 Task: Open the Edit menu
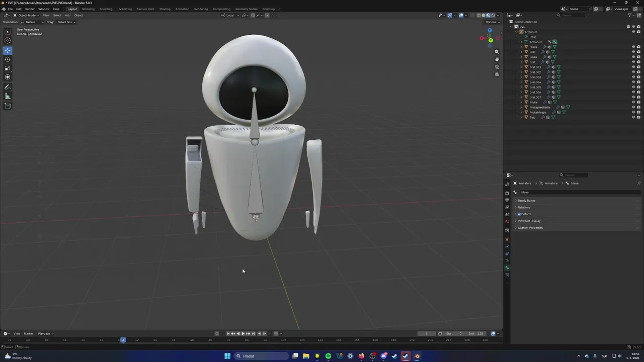19,9
